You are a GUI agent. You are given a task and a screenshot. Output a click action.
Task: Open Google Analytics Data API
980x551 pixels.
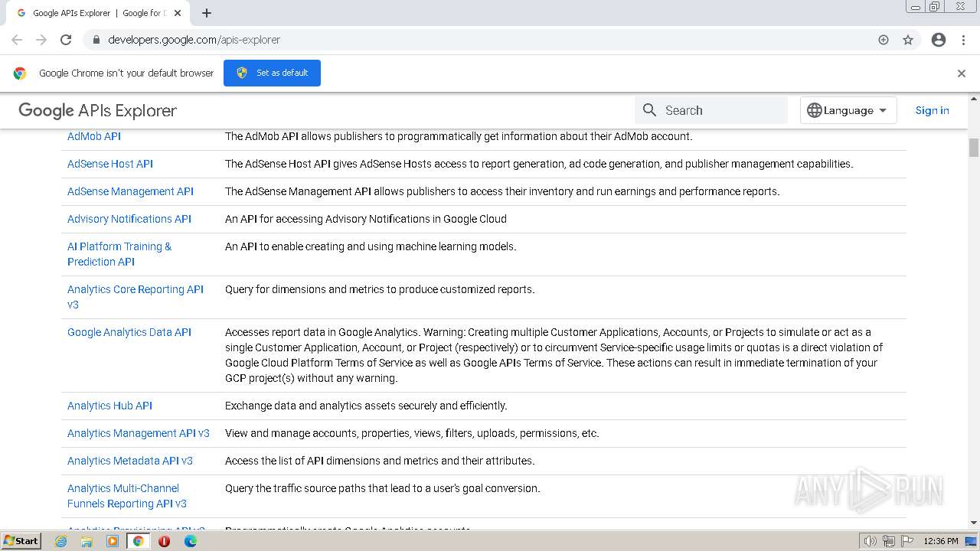[x=129, y=332]
